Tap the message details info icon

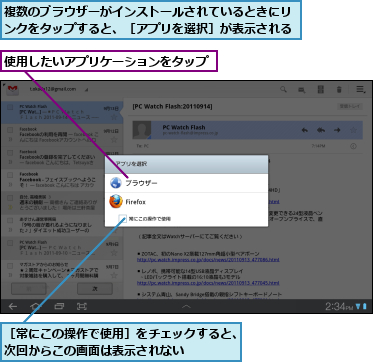[x=353, y=146]
